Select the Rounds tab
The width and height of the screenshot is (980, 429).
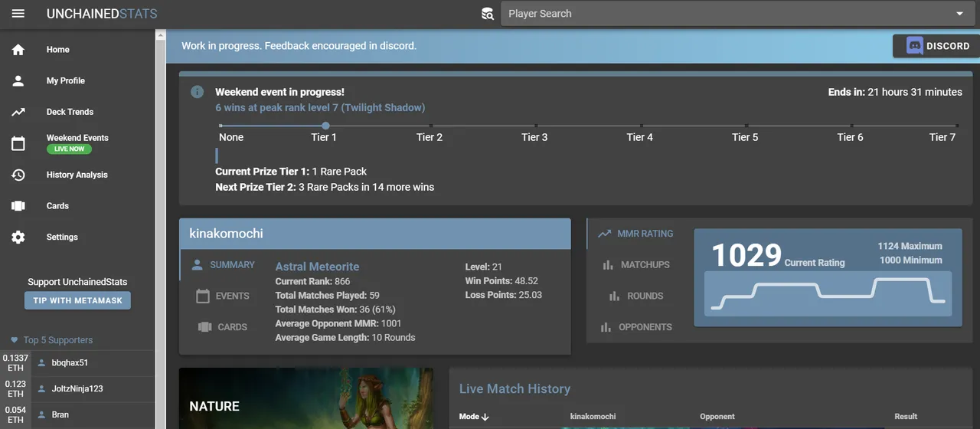[636, 296]
